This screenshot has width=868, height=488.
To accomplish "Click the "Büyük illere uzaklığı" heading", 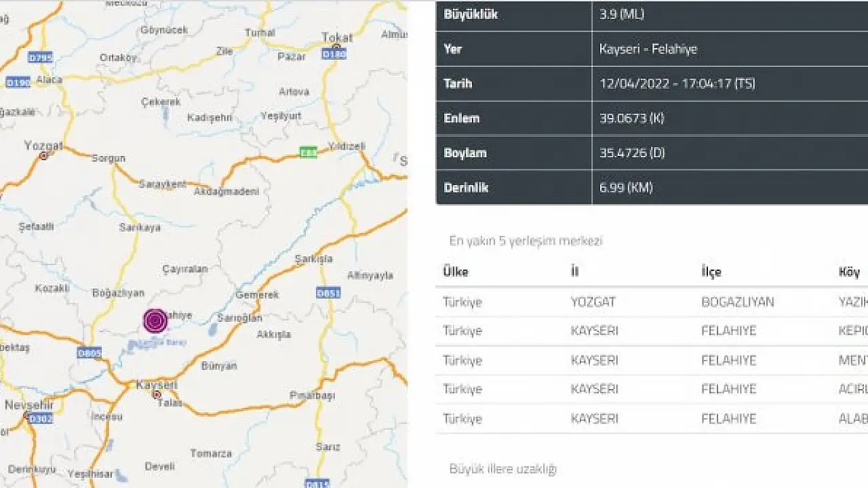I will tap(502, 469).
